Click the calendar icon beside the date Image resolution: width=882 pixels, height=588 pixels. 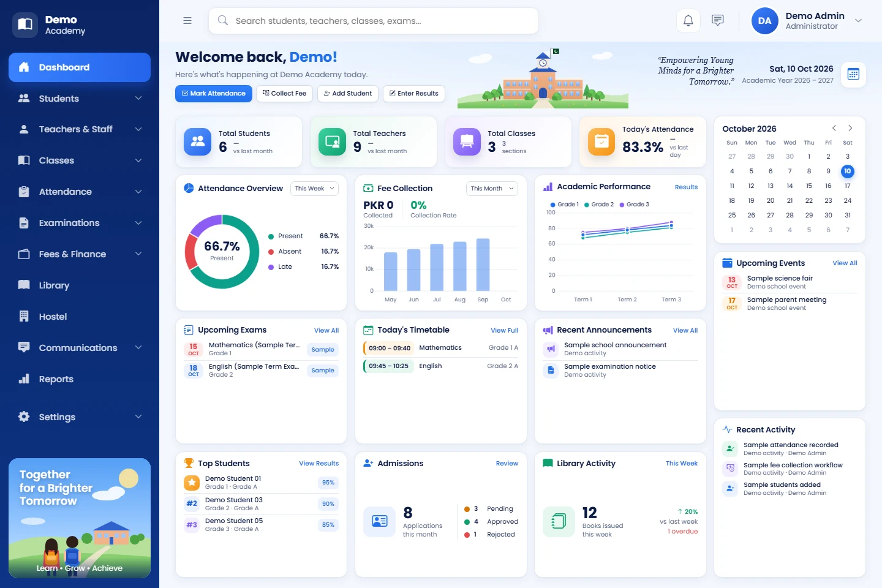pos(853,75)
